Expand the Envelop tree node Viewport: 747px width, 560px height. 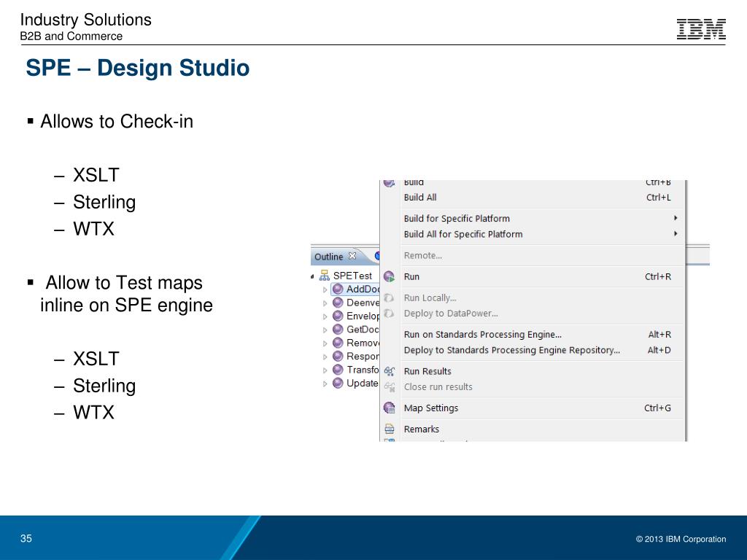tap(325, 316)
